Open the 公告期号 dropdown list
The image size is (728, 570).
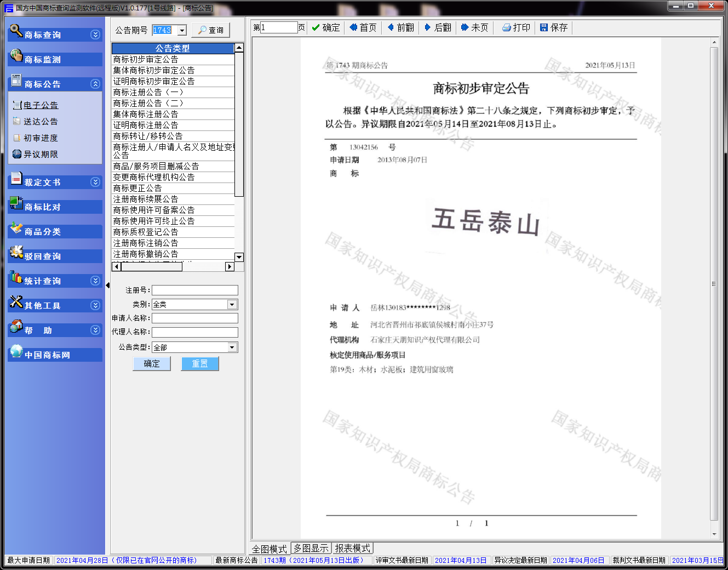[182, 31]
